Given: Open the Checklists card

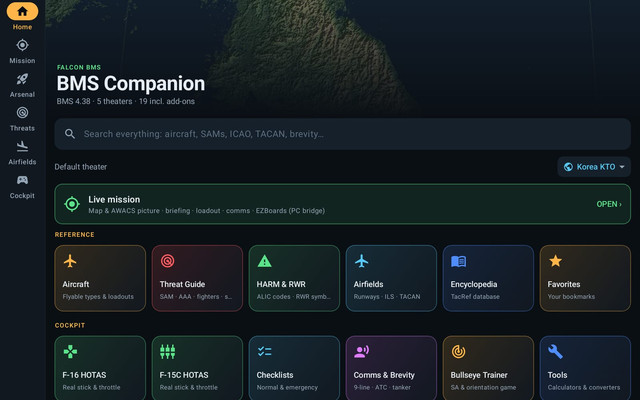Looking at the screenshot, I should tap(294, 368).
